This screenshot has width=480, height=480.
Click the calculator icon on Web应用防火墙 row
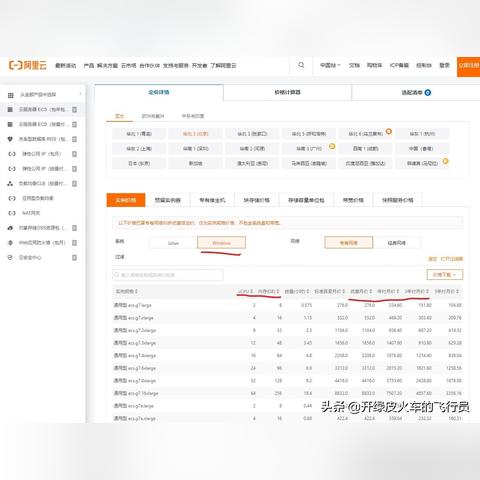(74, 243)
